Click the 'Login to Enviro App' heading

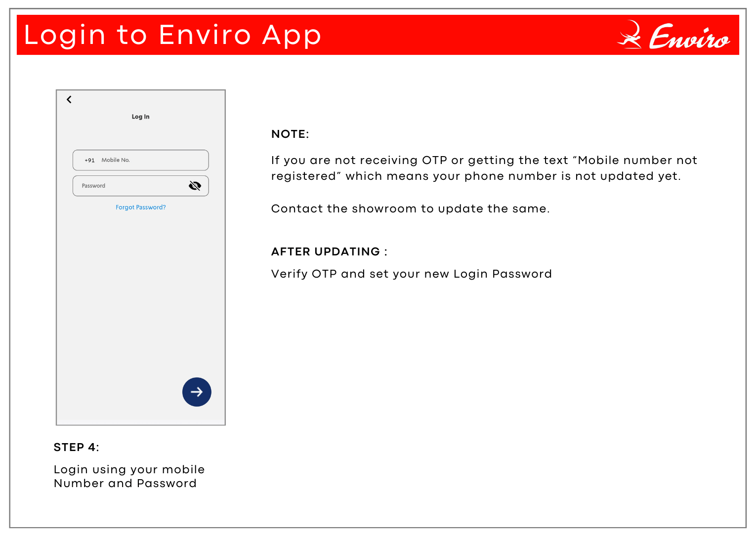tap(172, 35)
